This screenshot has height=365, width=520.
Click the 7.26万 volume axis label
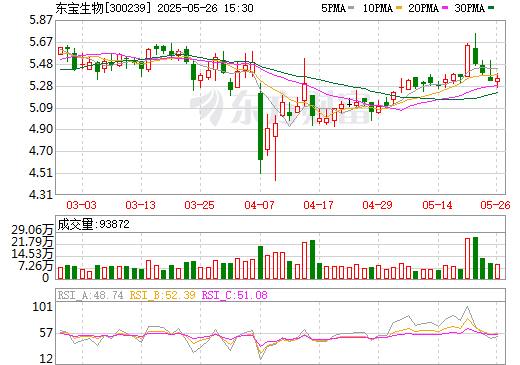tap(36, 266)
